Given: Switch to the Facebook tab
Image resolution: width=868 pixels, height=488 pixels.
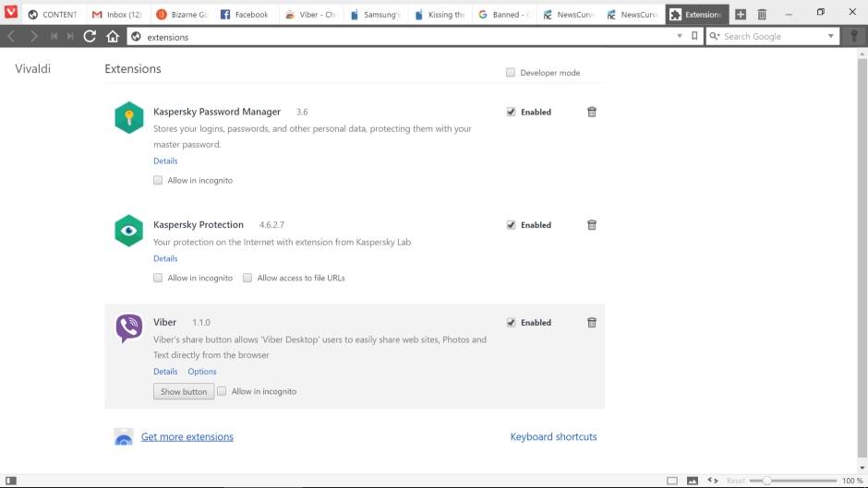Looking at the screenshot, I should 245,15.
